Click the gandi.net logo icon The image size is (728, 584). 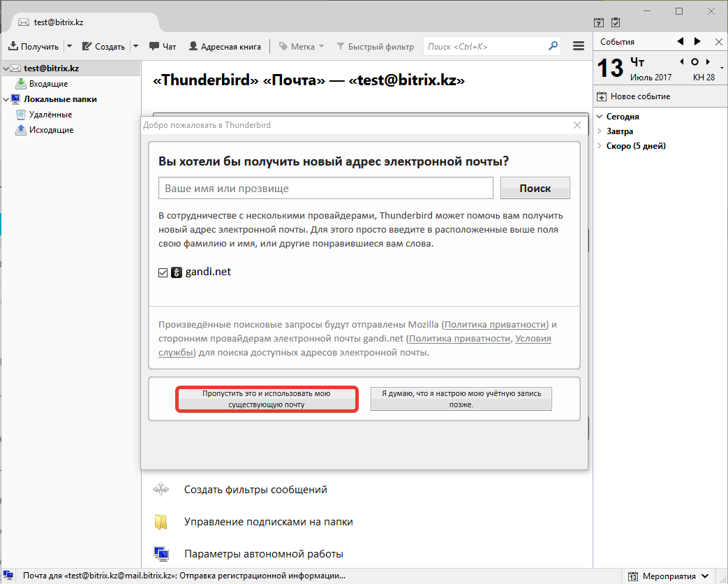tap(177, 272)
